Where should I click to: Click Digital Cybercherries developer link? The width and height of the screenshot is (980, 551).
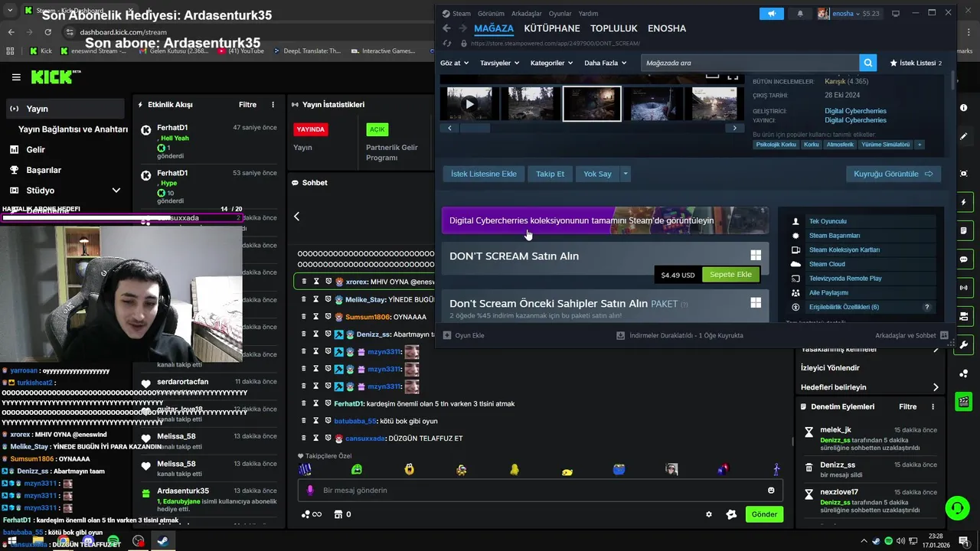tap(855, 111)
